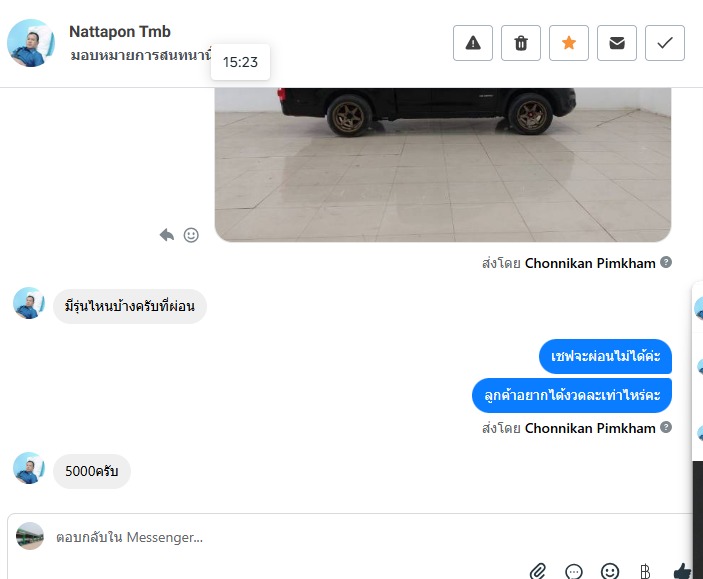Send a thumbs-up like
This screenshot has height=579, width=703.
point(682,571)
